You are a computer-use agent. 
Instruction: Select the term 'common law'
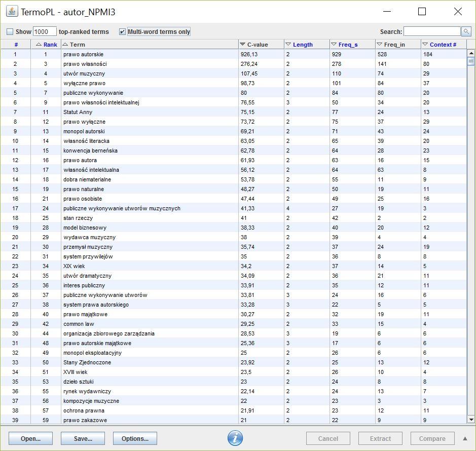79,324
